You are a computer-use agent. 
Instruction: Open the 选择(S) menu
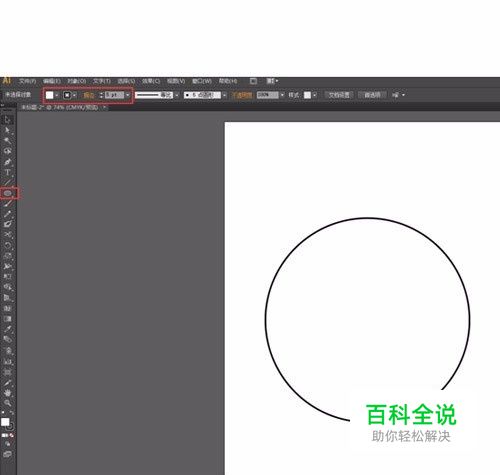[126, 81]
